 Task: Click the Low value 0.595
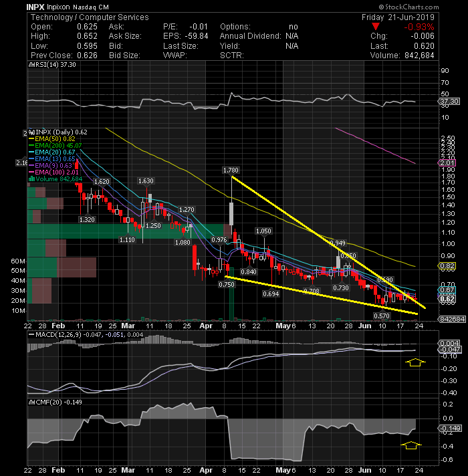click(87, 46)
